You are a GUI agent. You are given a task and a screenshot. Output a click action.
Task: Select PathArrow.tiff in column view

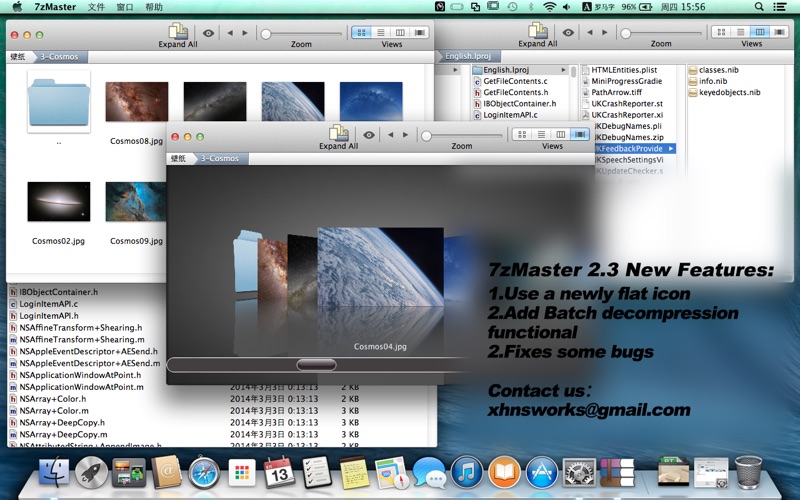pyautogui.click(x=616, y=92)
